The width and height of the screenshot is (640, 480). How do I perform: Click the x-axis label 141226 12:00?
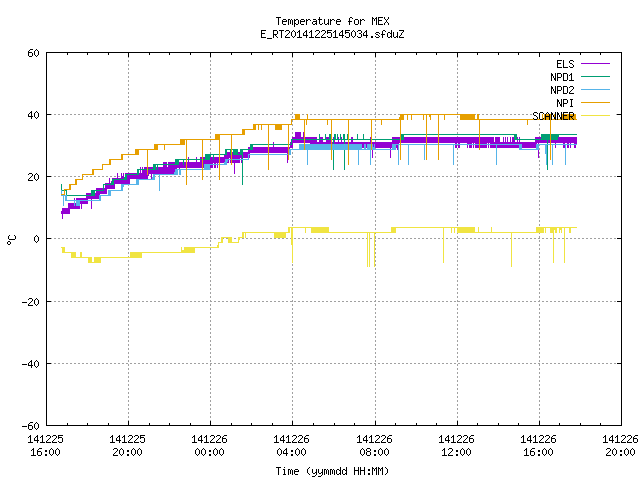(x=456, y=446)
